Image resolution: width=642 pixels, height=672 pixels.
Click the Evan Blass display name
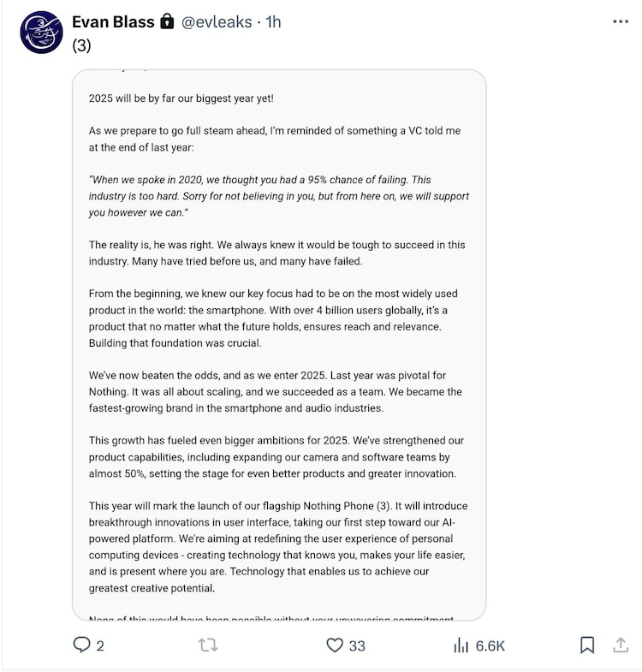pyautogui.click(x=112, y=21)
